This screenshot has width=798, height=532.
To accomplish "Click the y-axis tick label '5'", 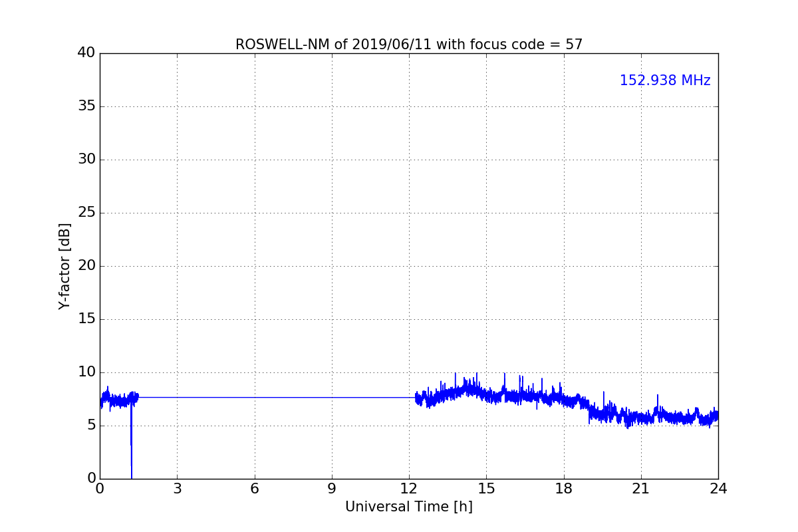I will tap(91, 425).
